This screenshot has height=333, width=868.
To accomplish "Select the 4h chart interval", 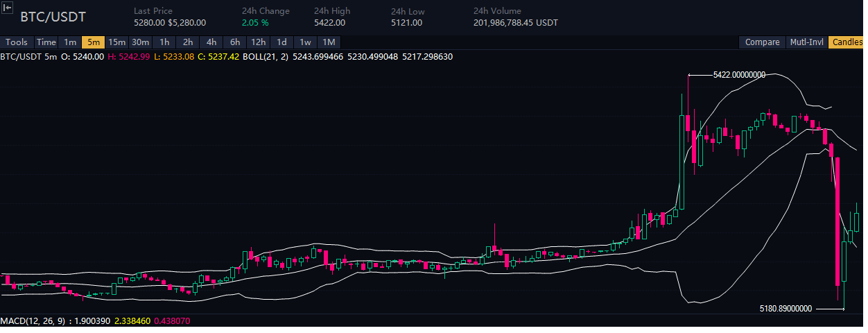I will pos(211,42).
